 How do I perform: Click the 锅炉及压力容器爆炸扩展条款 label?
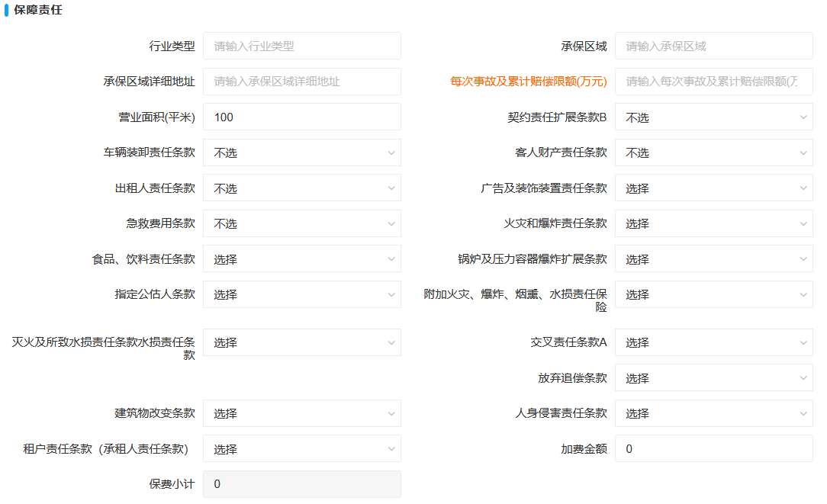tap(533, 258)
